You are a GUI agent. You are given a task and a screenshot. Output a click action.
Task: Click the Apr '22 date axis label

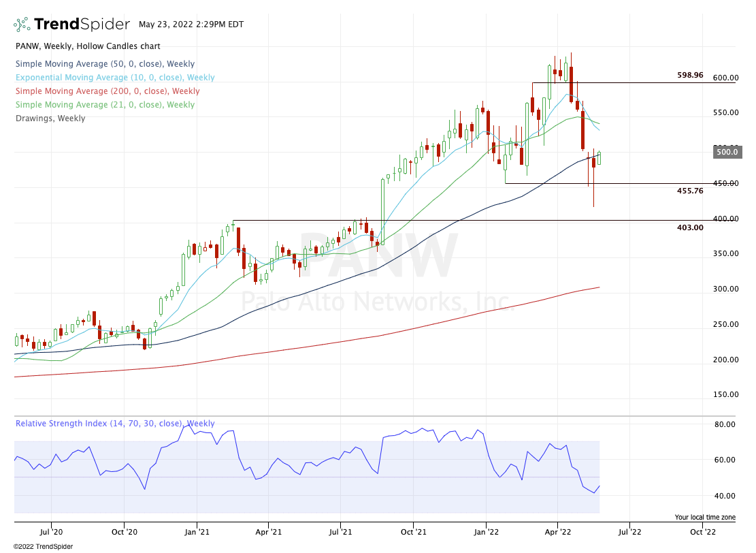coord(558,532)
